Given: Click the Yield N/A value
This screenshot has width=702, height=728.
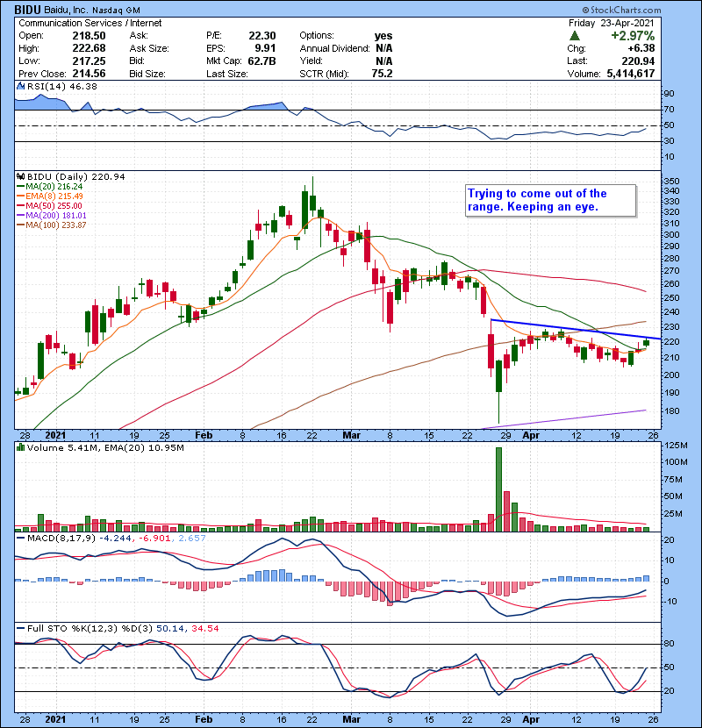Looking at the screenshot, I should [x=384, y=61].
